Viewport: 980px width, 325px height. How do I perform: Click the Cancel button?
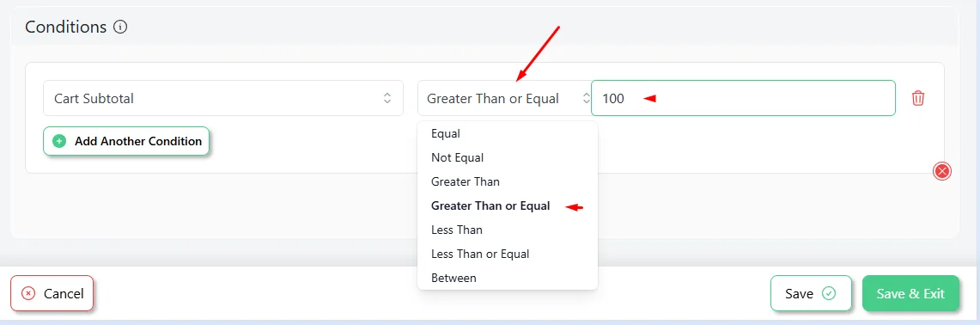(x=52, y=293)
